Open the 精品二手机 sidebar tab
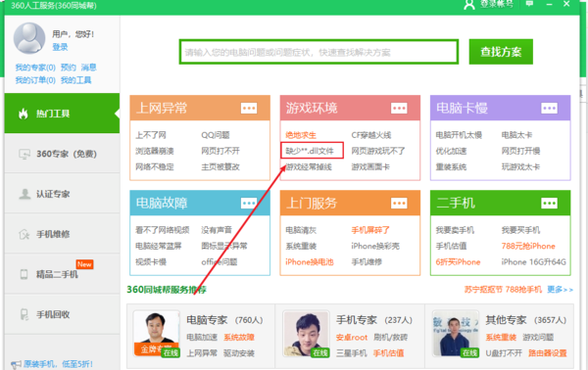 point(62,274)
